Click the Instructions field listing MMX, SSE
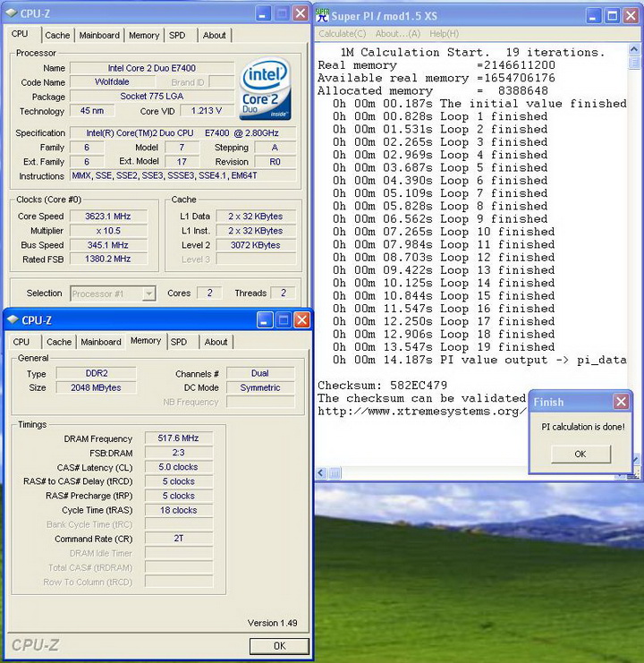Viewport: 644px width, 663px height. [183, 175]
